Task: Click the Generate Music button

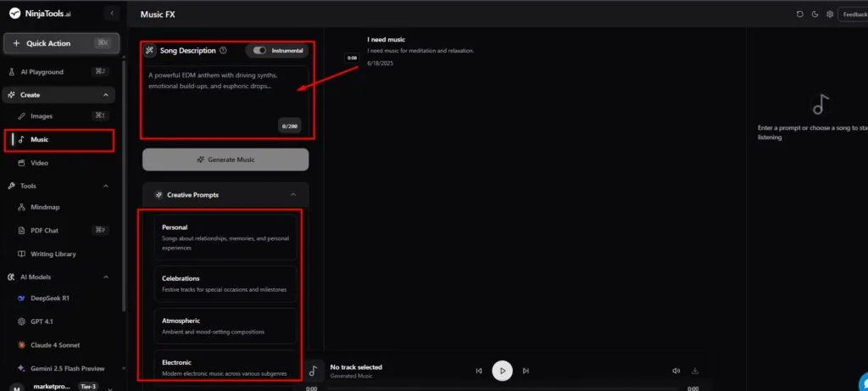Action: click(225, 159)
